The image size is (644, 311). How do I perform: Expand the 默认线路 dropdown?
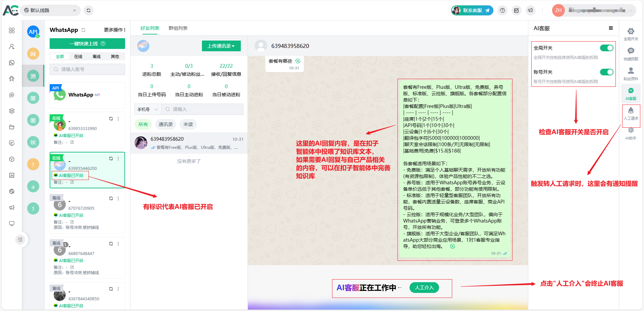click(50, 10)
